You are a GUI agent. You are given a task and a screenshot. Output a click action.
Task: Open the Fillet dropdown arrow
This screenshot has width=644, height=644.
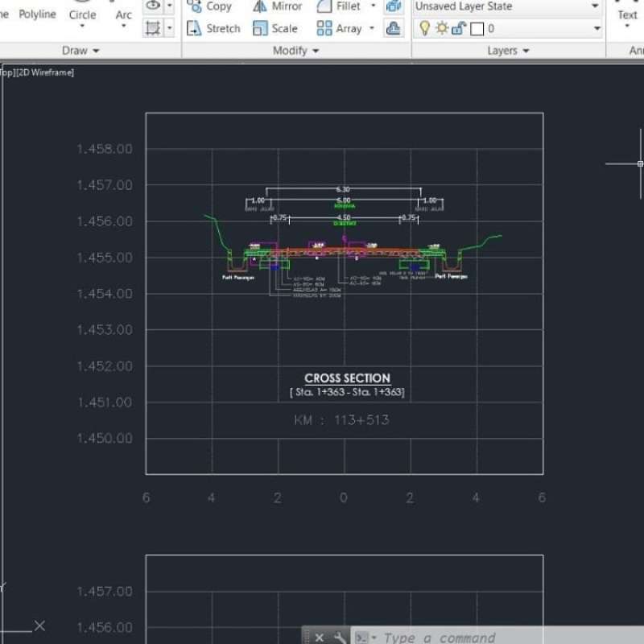point(373,6)
